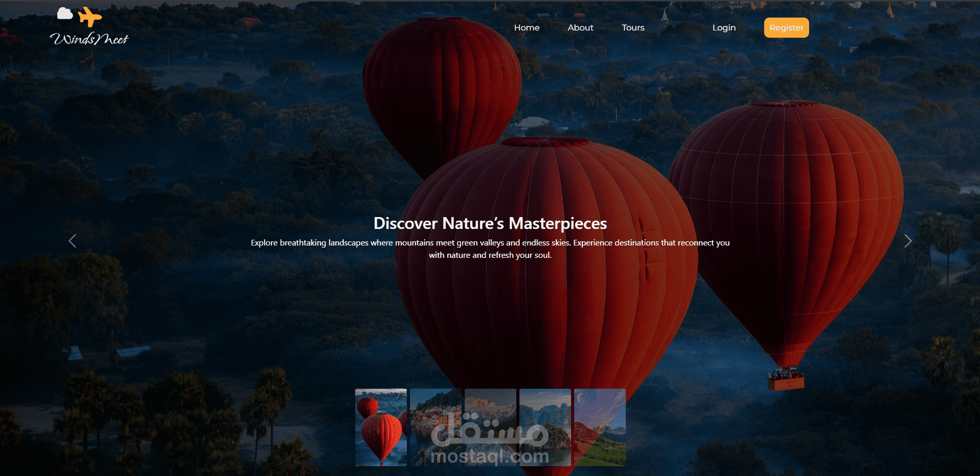The width and height of the screenshot is (980, 476).
Task: Click the orange Register button
Action: pyautogui.click(x=786, y=28)
